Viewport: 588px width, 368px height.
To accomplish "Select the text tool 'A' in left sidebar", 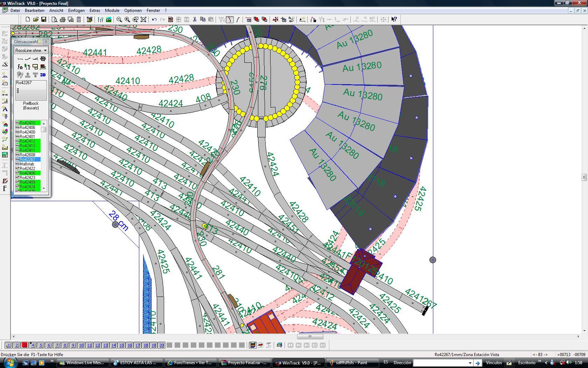I will click(x=5, y=109).
